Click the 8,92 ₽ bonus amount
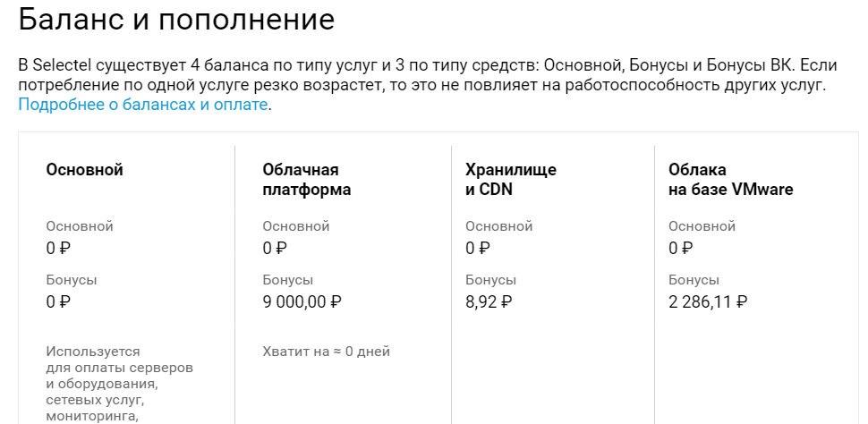 [489, 301]
